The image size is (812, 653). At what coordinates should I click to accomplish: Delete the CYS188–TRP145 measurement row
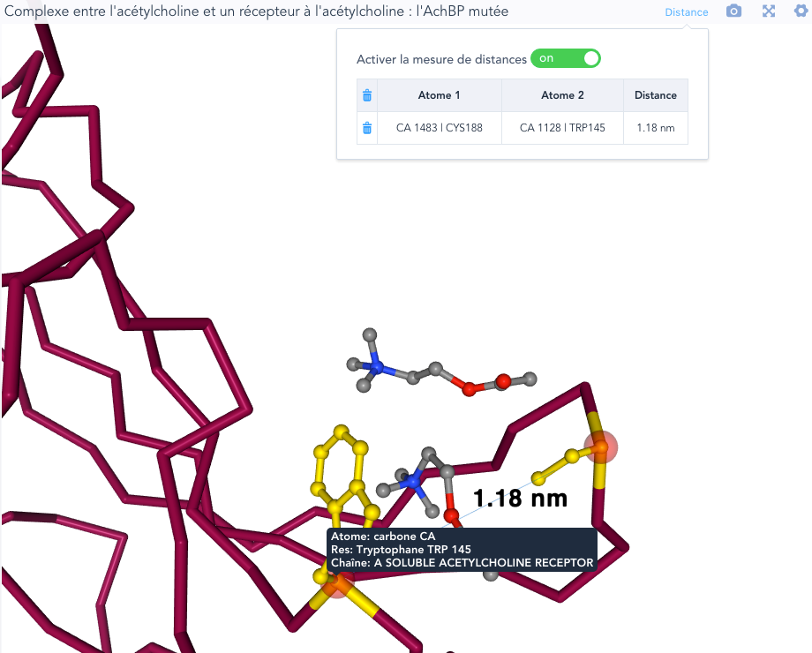[367, 128]
